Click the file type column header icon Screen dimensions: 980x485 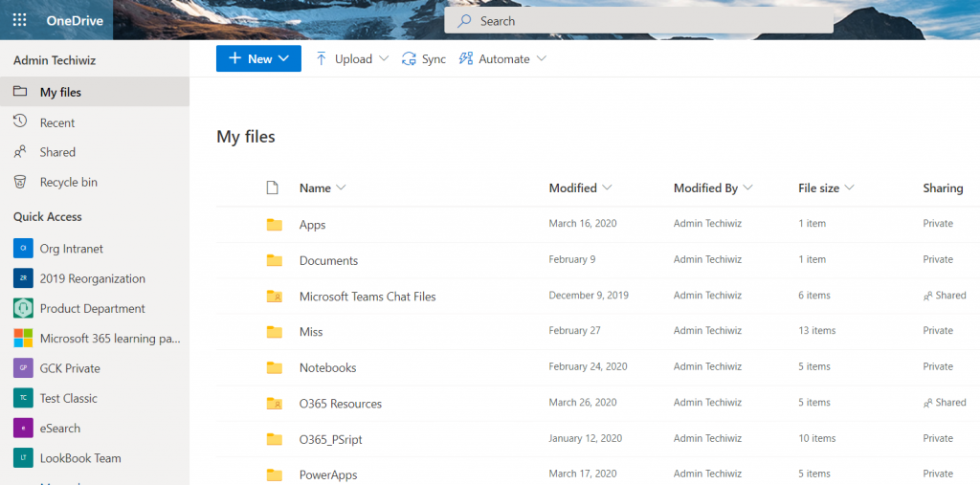tap(271, 187)
